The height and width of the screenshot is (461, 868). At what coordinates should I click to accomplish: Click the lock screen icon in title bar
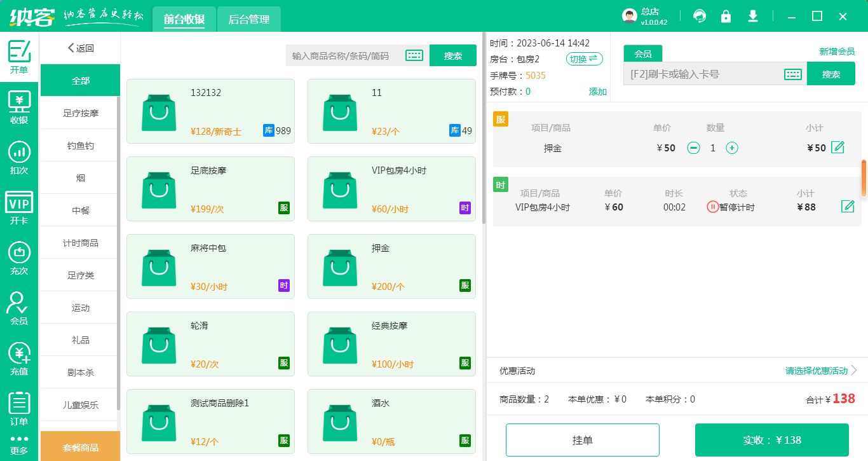tap(726, 16)
